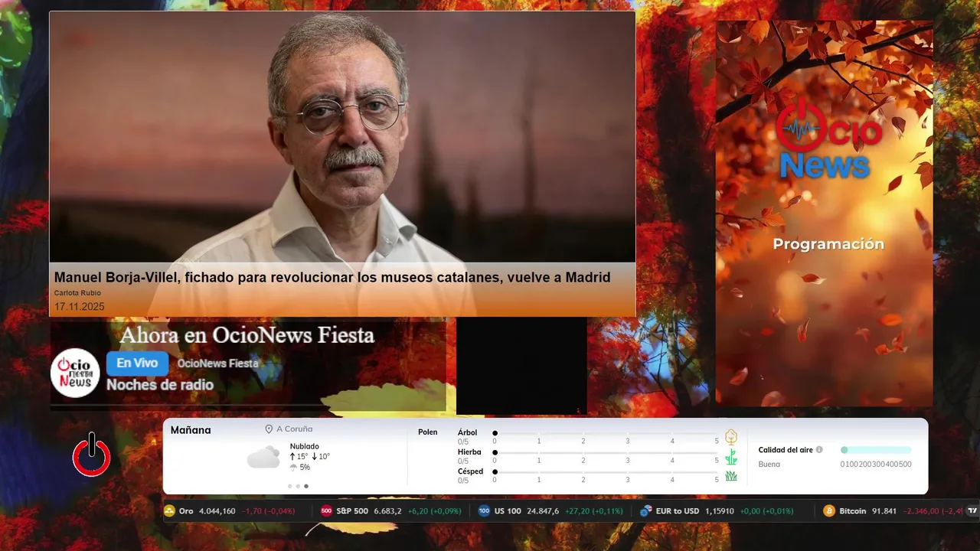This screenshot has height=551, width=980.
Task: Click the article date 17.11.2025
Action: (x=80, y=306)
